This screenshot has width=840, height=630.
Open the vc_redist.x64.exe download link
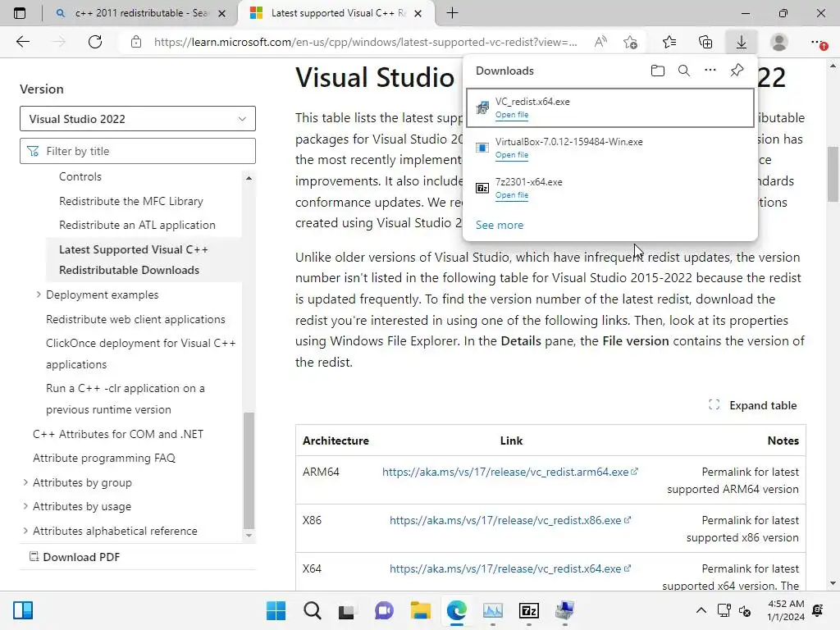pyautogui.click(x=510, y=568)
